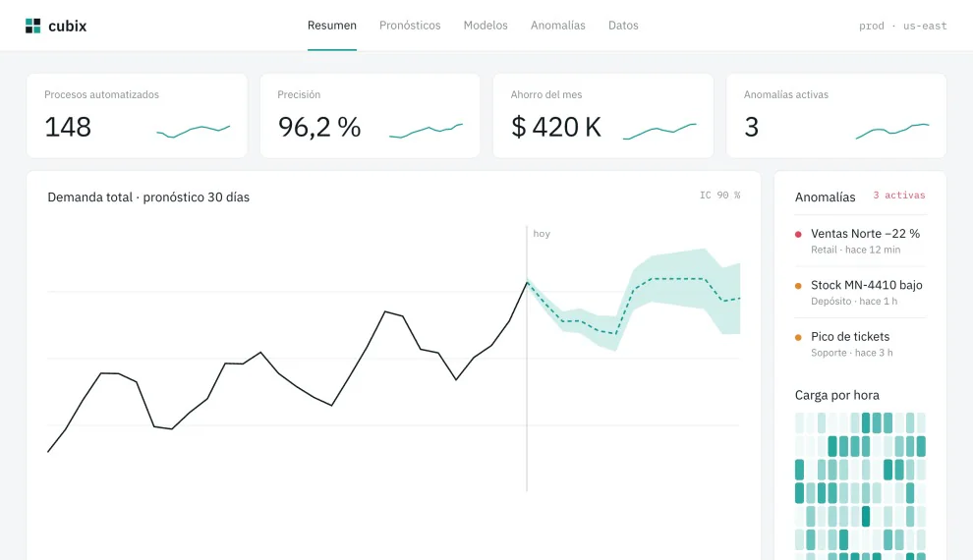
Task: Select the Resumen tab
Action: [x=332, y=26]
